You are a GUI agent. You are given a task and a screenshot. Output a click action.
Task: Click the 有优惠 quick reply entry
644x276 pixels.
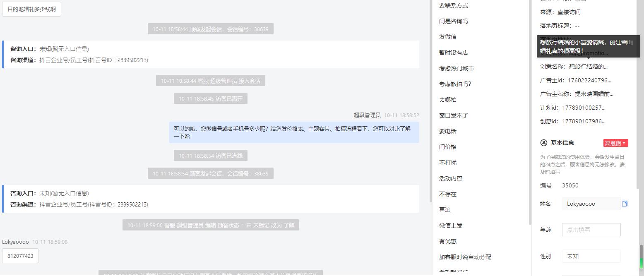(448, 241)
